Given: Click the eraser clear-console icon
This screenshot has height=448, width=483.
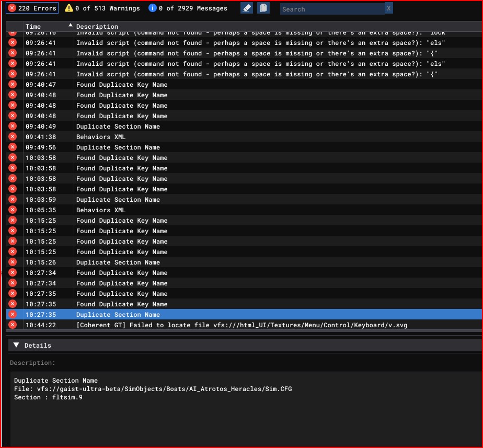Looking at the screenshot, I should coord(247,8).
